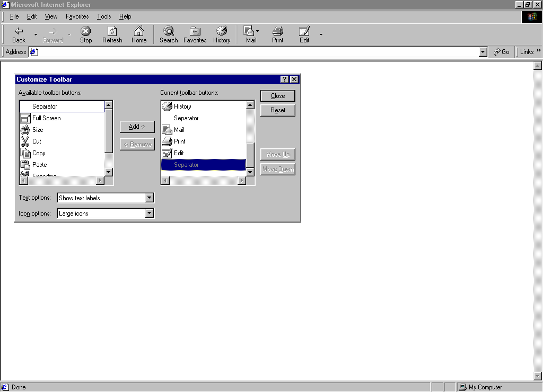
Task: Select the highlighted Separator in current buttons list
Action: (204, 165)
